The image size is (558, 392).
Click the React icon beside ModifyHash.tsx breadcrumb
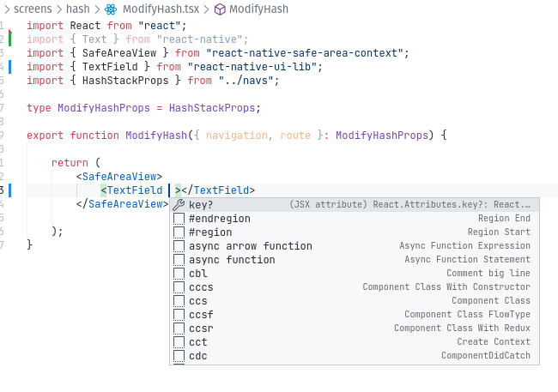pos(111,9)
